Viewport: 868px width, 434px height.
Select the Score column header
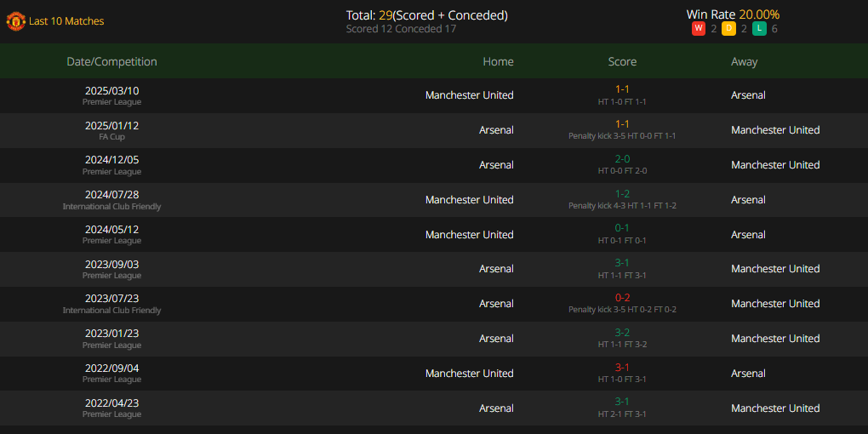point(622,61)
